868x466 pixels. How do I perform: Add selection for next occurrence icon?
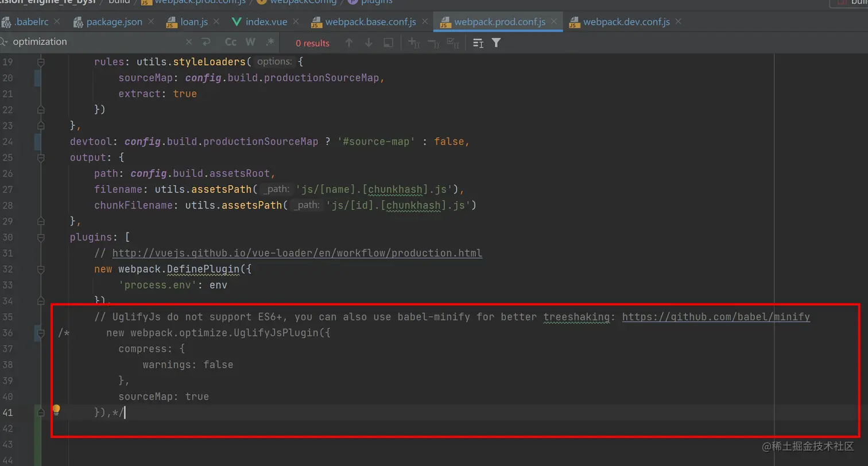[413, 42]
